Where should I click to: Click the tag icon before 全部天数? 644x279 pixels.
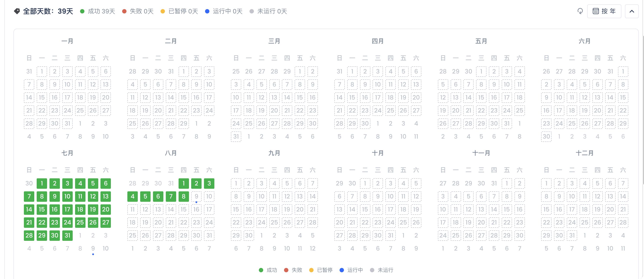[x=17, y=11]
